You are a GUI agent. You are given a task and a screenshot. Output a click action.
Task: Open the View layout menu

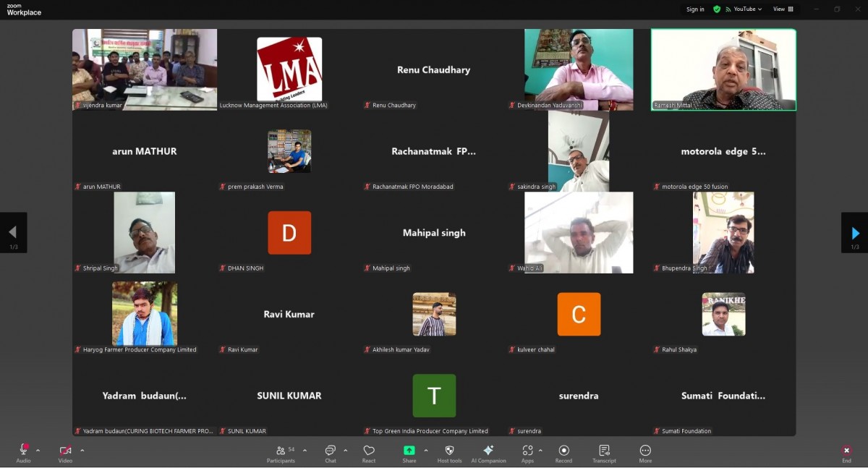click(x=783, y=9)
